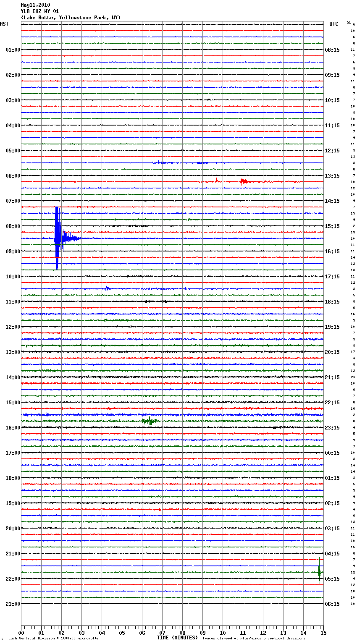Select the 07:00 MST time label
The image size is (357, 644).
(13, 201)
